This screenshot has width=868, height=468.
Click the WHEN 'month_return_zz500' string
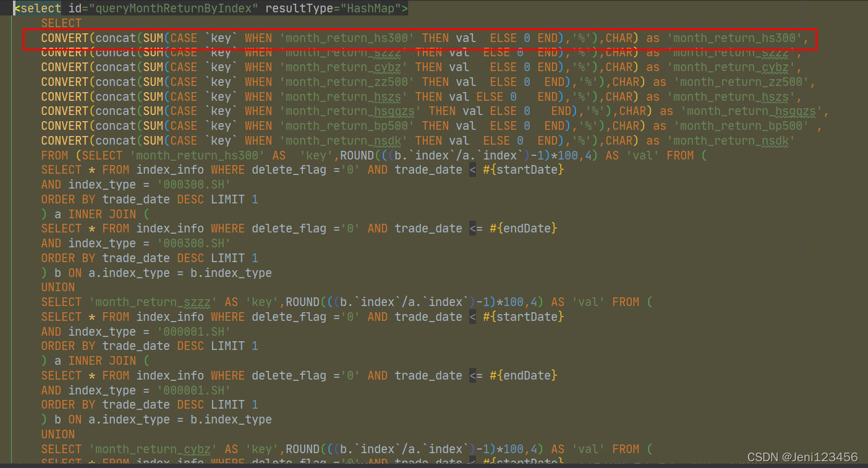(x=347, y=82)
